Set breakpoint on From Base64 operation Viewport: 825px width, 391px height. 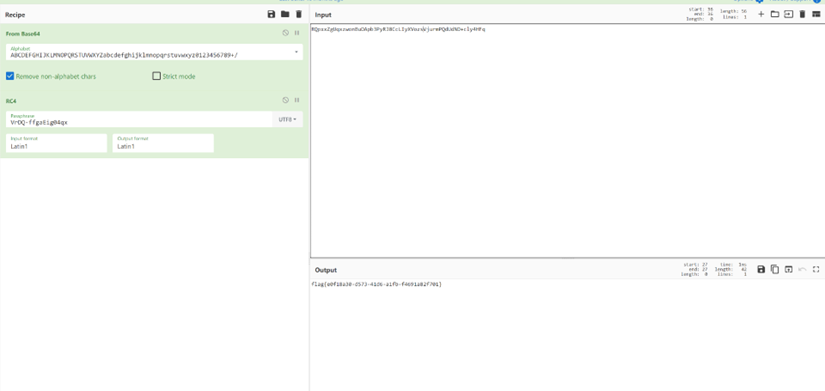pyautogui.click(x=297, y=33)
